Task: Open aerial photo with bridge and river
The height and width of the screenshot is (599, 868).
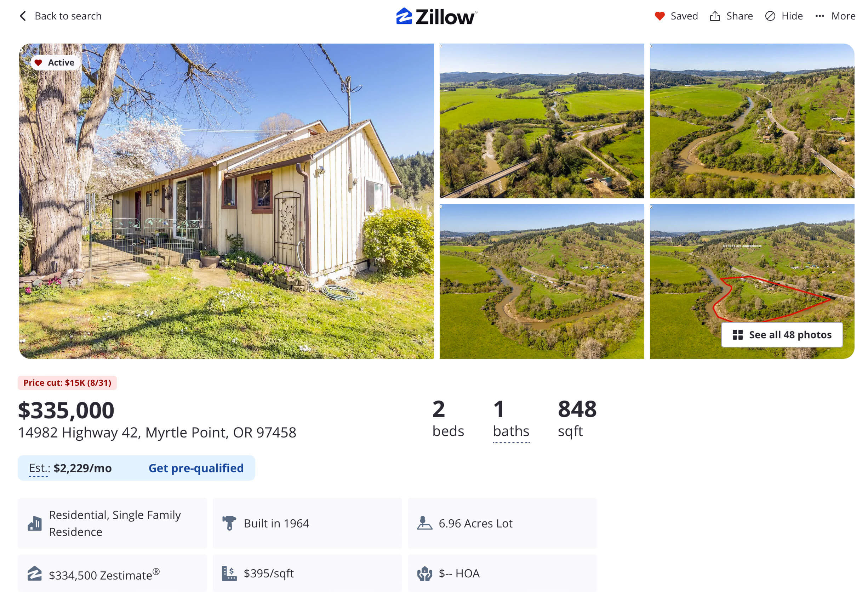Action: [541, 121]
